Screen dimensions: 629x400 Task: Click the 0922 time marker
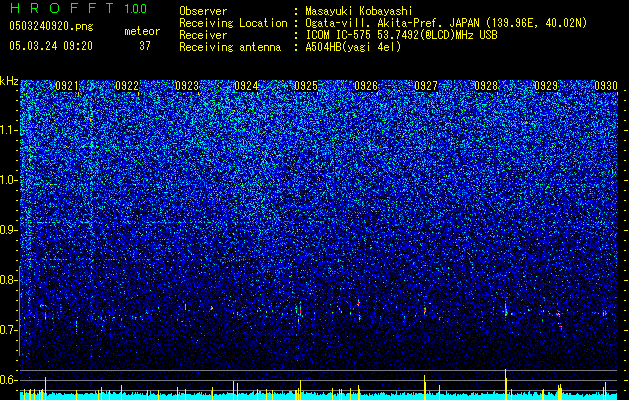[x=127, y=86]
